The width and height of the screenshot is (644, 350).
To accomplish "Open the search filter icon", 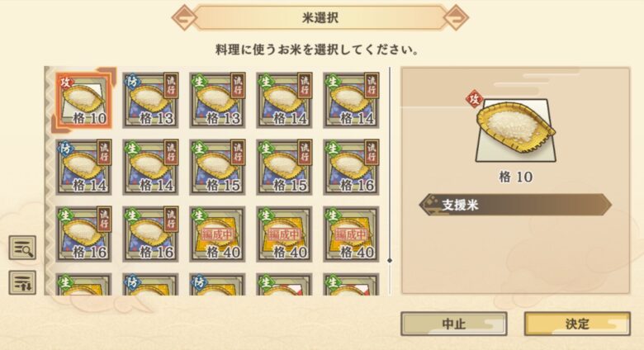I will (22, 248).
